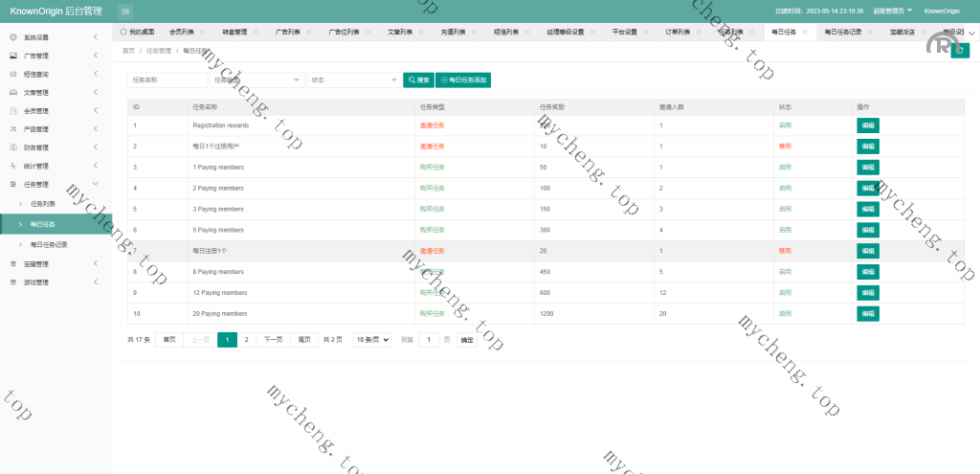Click the 广告管理 picture icon in sidebar

(13, 56)
